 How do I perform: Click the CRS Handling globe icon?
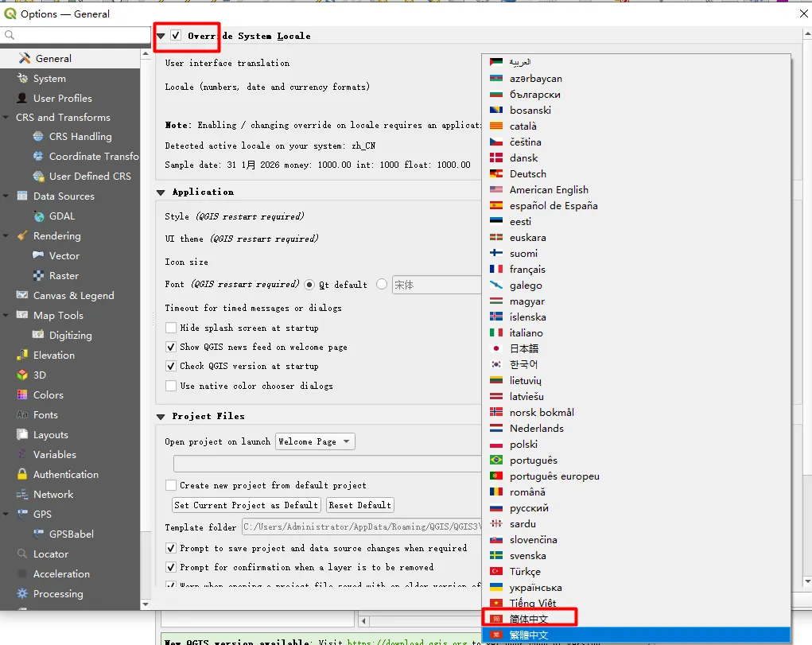point(38,136)
